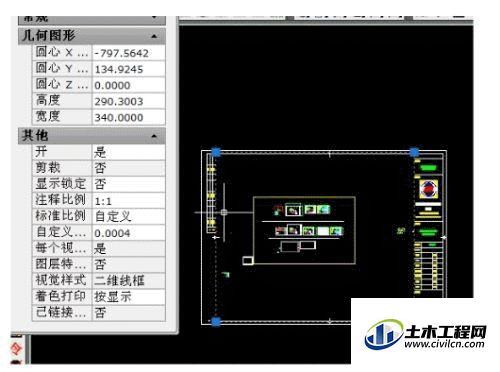The image size is (500, 372).
Task: Click the 标准比例 property label
Action: click(62, 216)
